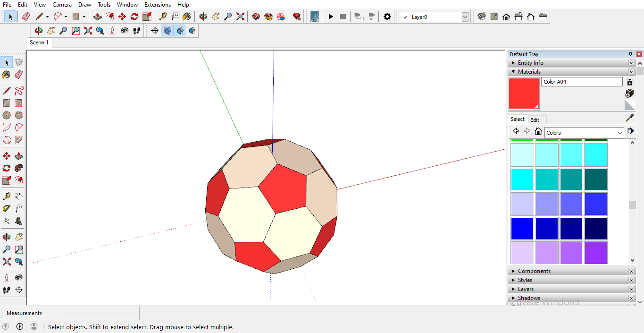
Task: Click the Sample Paint eyedropper icon
Action: point(629,118)
